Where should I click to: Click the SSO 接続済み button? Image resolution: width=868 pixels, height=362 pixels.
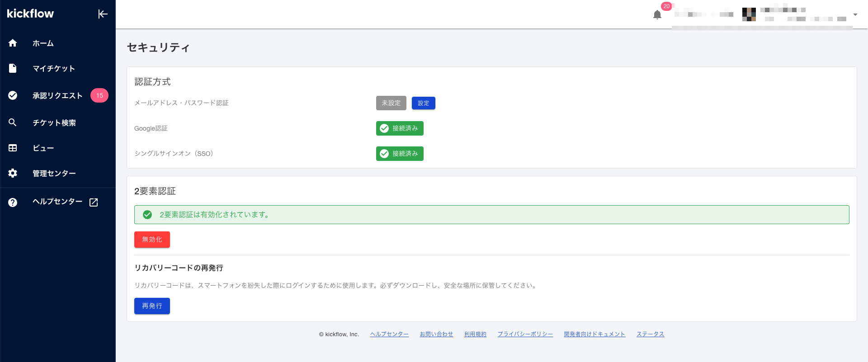(x=400, y=154)
